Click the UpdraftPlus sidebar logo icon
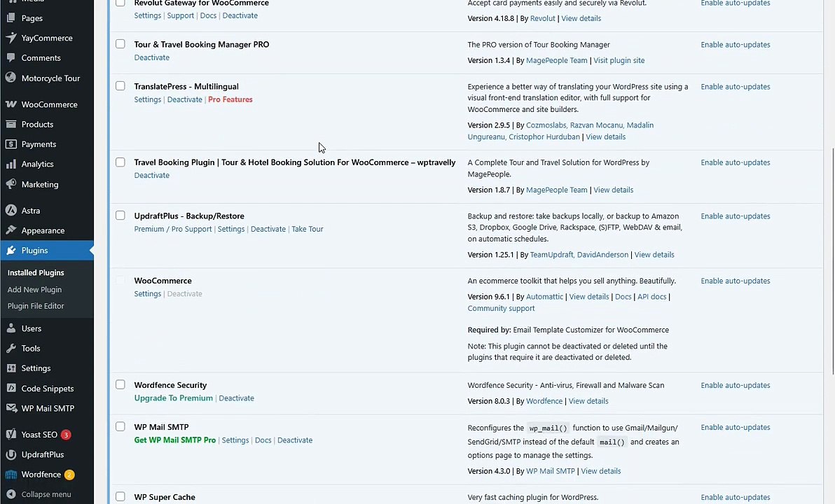This screenshot has width=835, height=504. click(x=11, y=454)
